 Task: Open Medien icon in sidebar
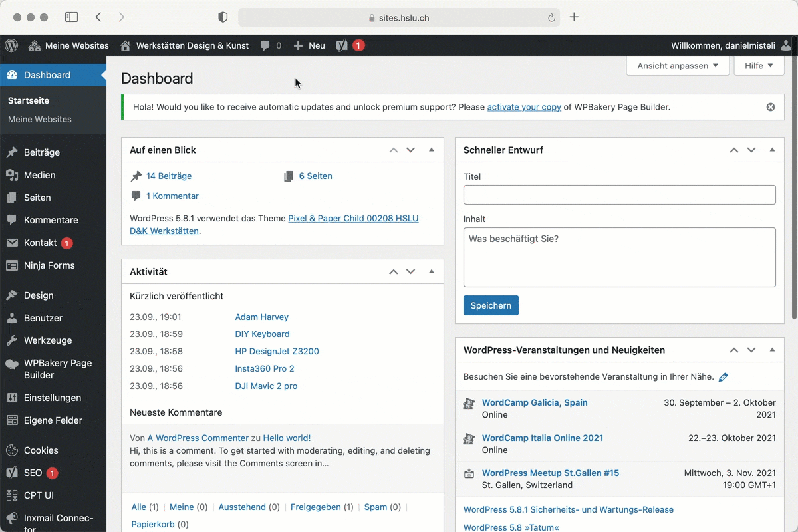point(12,175)
